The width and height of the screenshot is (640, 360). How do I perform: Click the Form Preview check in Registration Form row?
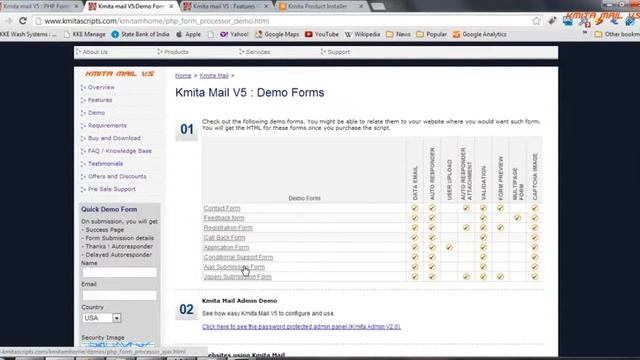point(500,228)
